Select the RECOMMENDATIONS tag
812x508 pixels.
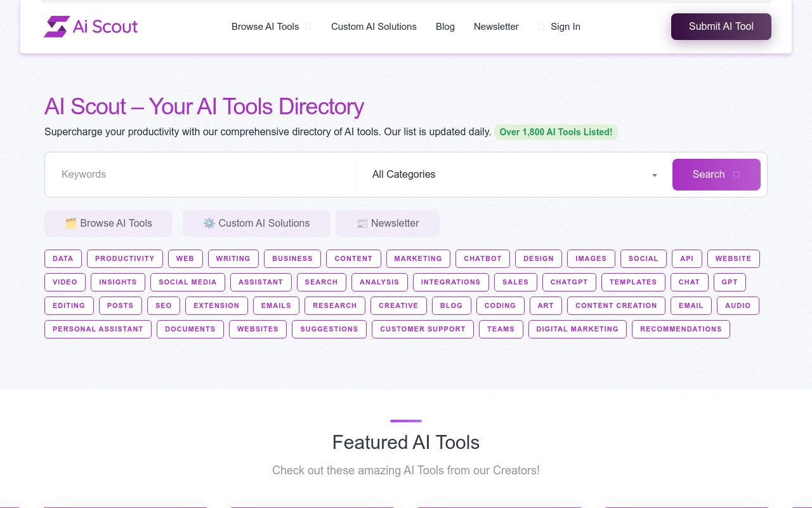pyautogui.click(x=681, y=329)
